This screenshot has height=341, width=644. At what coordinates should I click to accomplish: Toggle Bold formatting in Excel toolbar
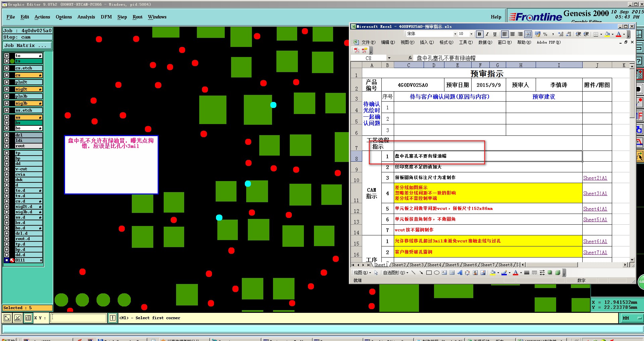click(x=480, y=34)
